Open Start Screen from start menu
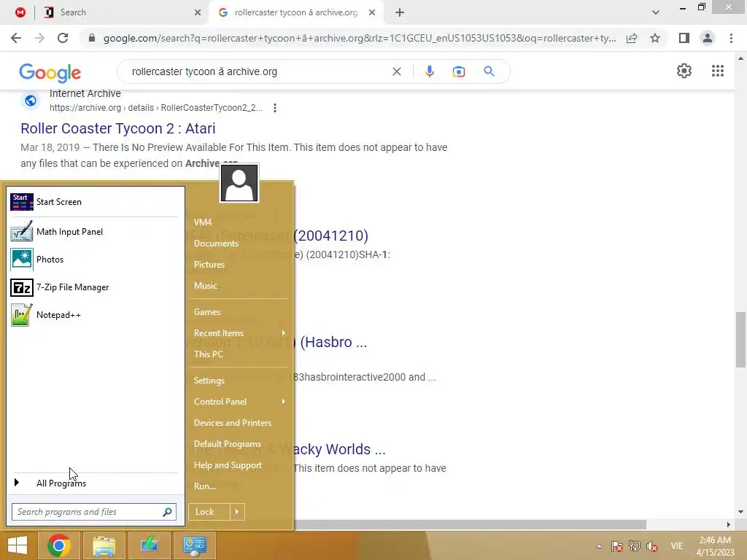The image size is (747, 560). point(96,202)
